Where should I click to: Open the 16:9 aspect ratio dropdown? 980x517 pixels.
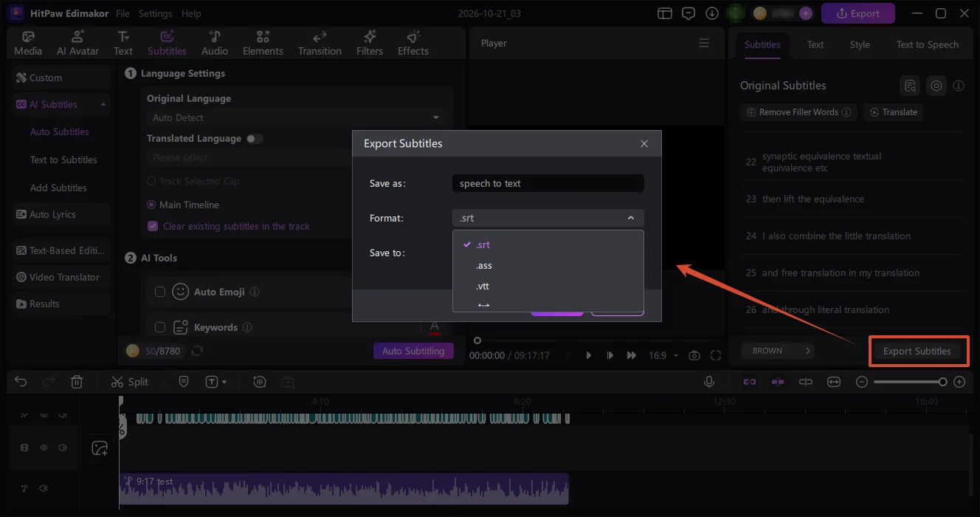coord(663,355)
